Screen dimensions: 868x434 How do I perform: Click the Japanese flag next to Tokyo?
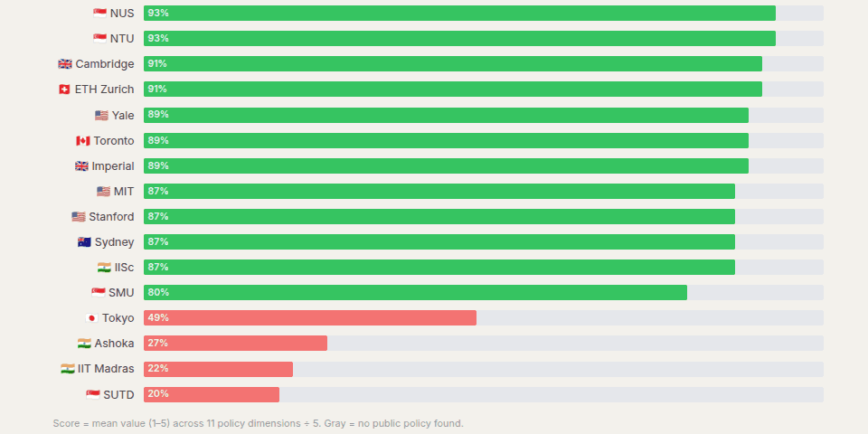[x=91, y=318]
